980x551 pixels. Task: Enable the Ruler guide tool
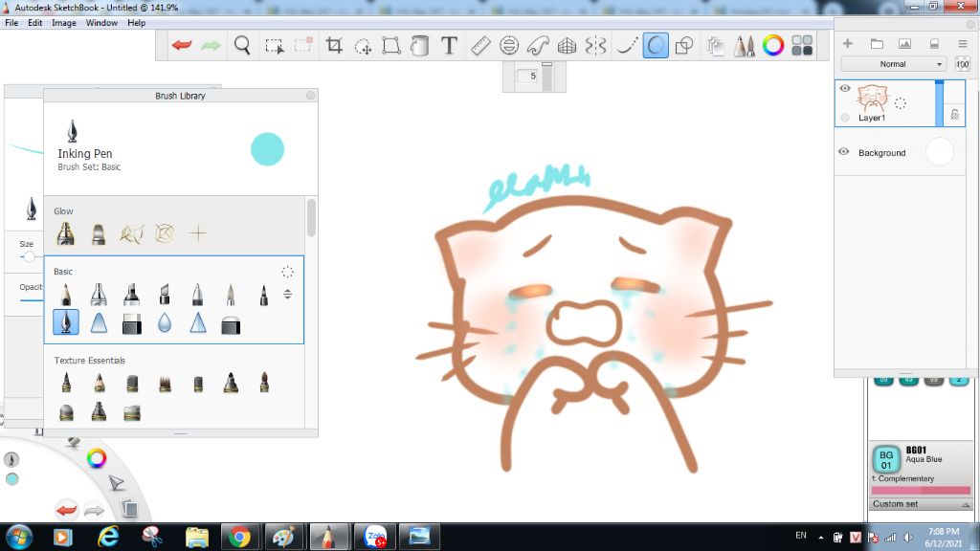pyautogui.click(x=480, y=46)
